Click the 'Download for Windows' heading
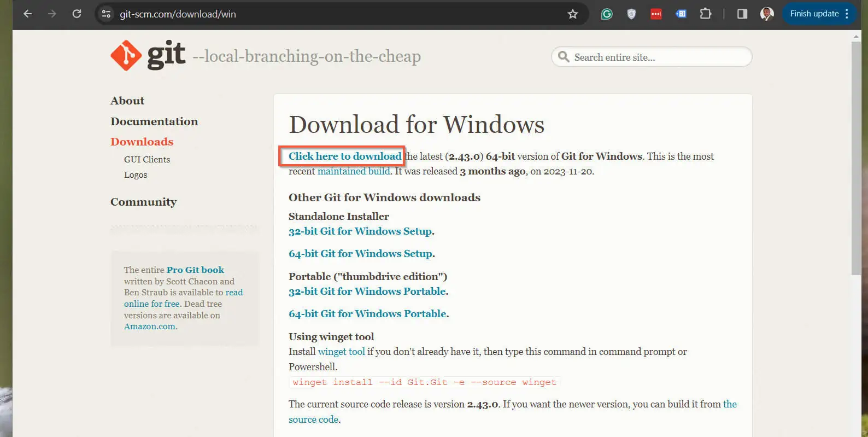The width and height of the screenshot is (868, 437). point(417,125)
